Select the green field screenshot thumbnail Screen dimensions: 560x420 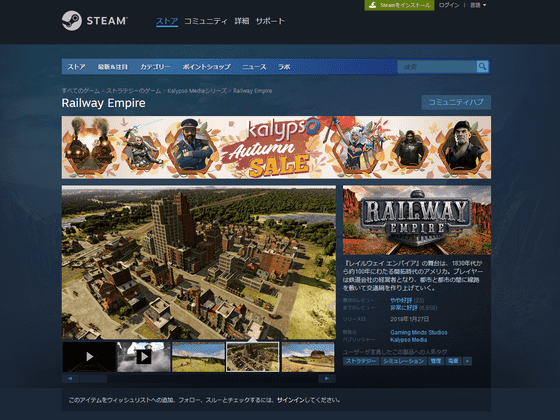coord(199,357)
